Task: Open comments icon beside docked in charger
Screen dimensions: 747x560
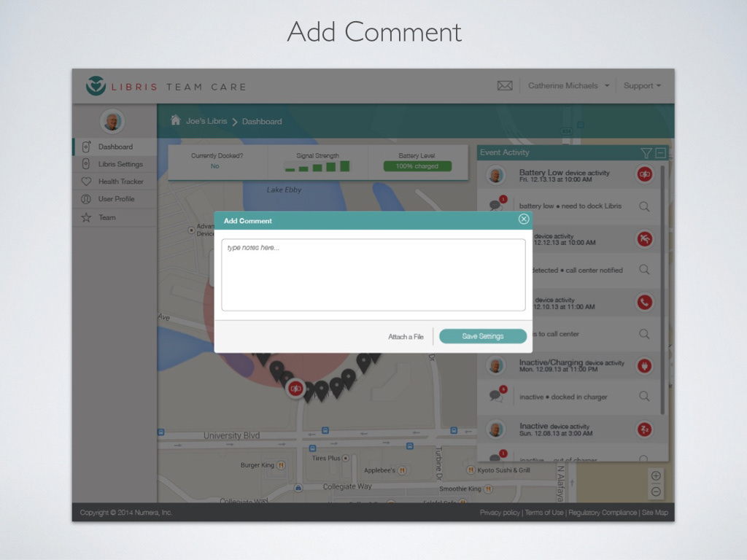Action: coord(498,394)
